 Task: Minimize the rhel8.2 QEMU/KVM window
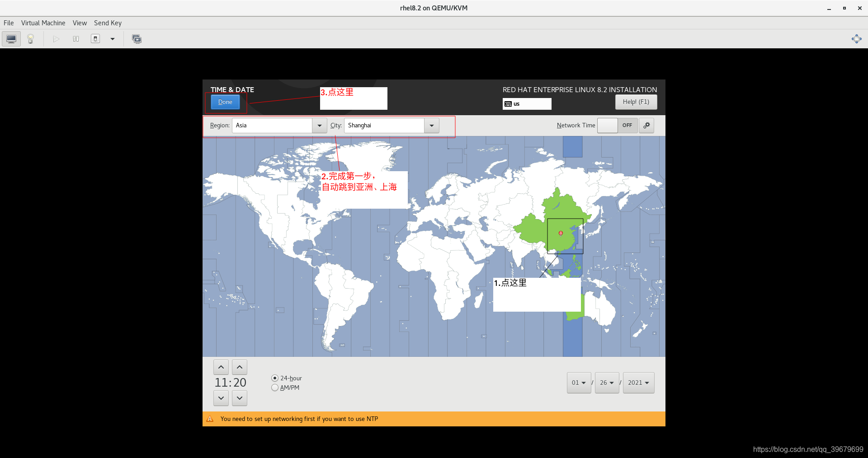tap(829, 8)
